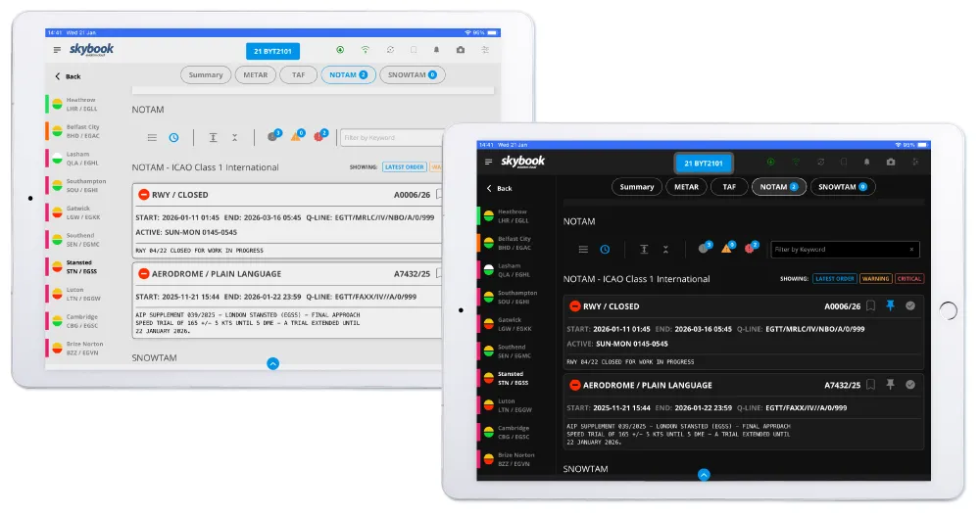Tap the sync refresh icon in light-theme header

click(390, 50)
